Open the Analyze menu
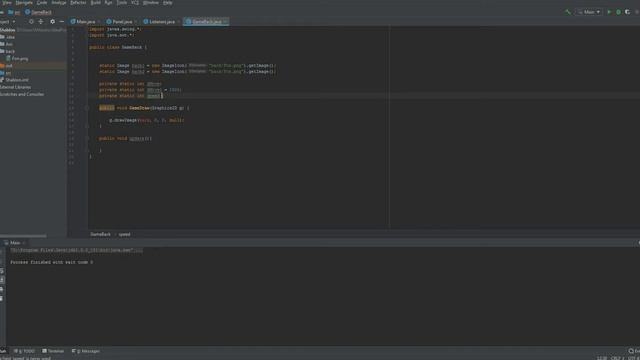The image size is (640, 360). pyautogui.click(x=59, y=2)
